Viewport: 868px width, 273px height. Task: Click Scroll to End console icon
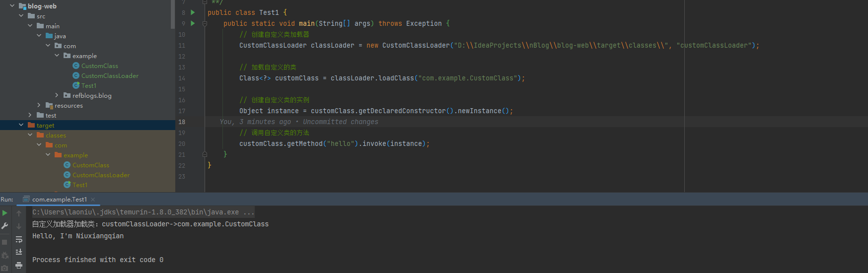(19, 252)
